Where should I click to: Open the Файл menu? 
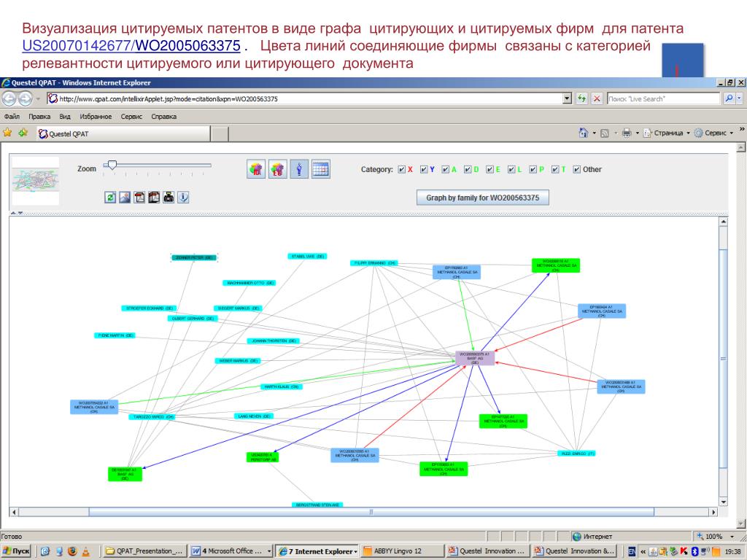(12, 116)
